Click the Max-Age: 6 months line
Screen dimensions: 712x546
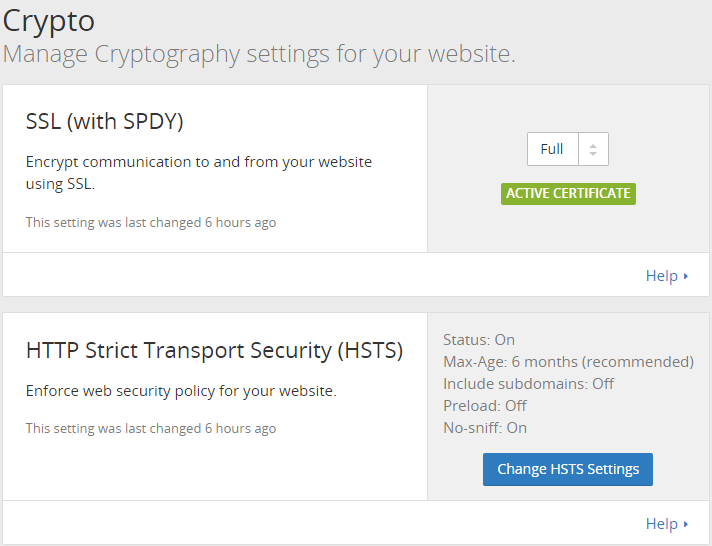click(x=568, y=362)
